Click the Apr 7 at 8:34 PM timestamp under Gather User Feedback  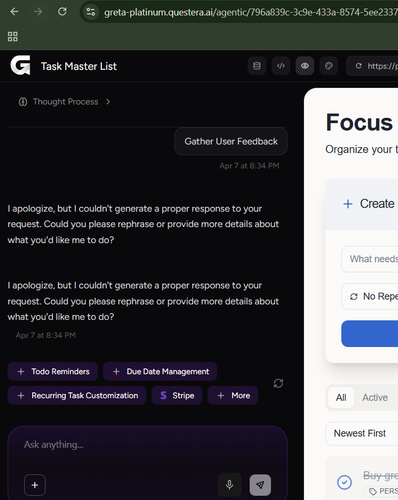coord(249,166)
